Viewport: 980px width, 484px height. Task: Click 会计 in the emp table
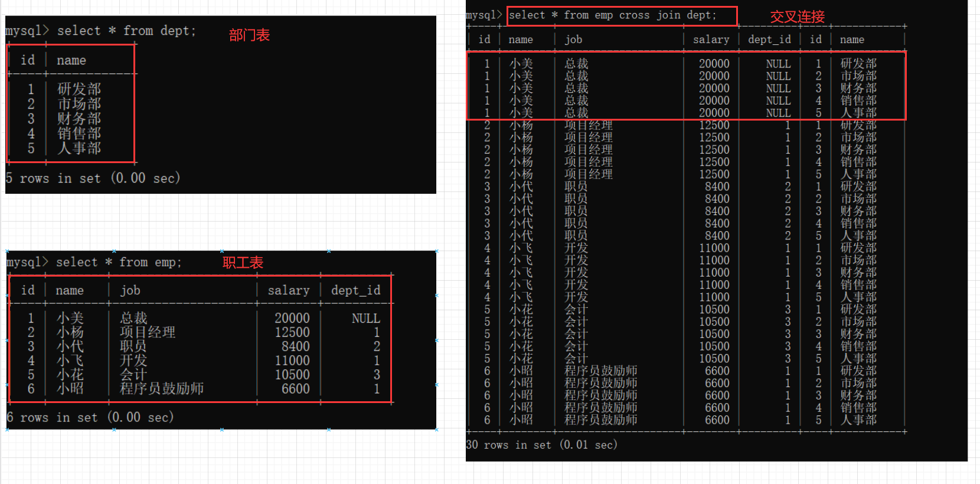click(133, 375)
